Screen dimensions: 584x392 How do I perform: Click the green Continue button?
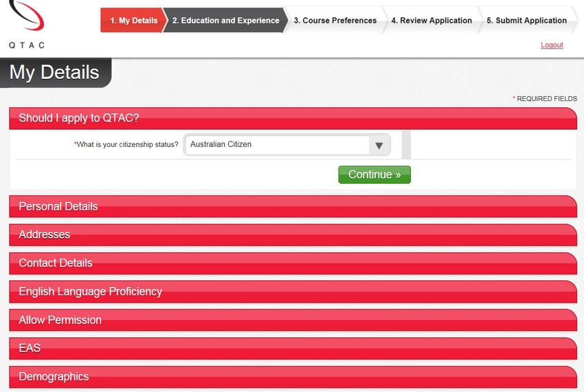tap(374, 174)
